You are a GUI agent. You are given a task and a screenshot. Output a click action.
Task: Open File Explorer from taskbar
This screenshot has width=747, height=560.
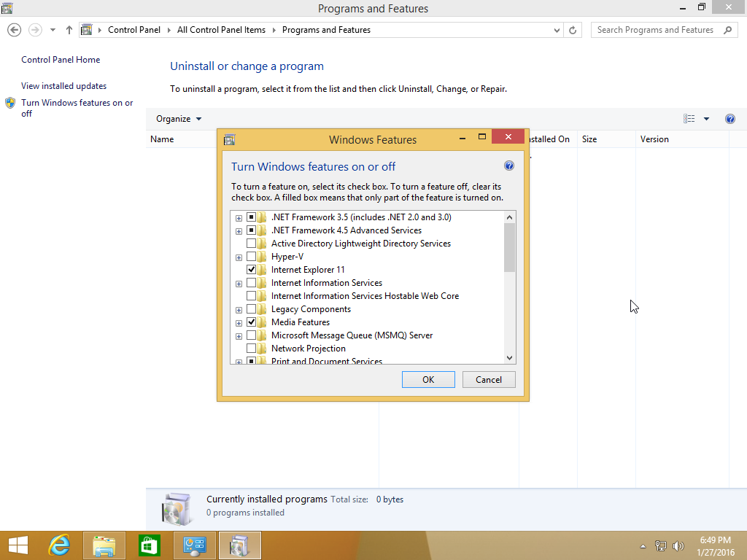pos(104,545)
